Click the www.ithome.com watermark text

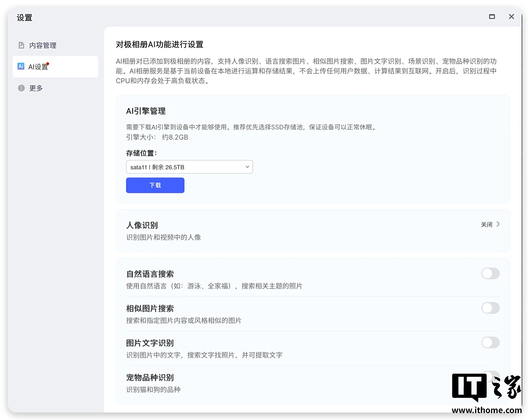487,410
